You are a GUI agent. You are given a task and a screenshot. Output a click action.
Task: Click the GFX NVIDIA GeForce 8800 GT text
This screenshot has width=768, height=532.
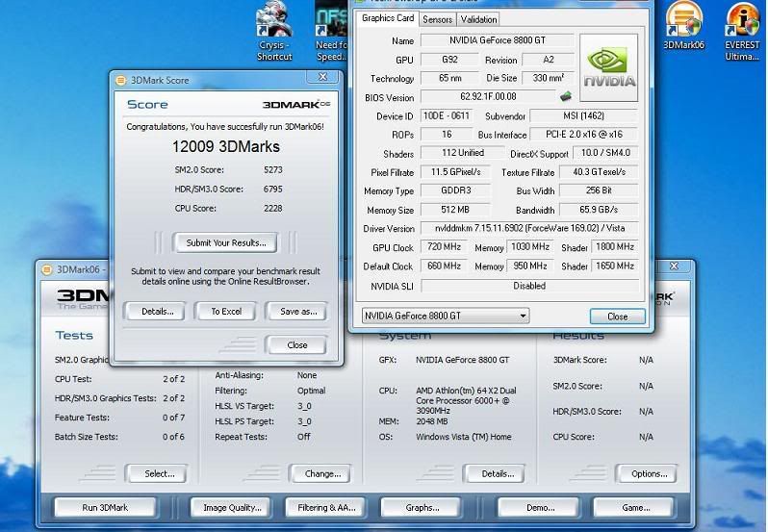pyautogui.click(x=462, y=360)
